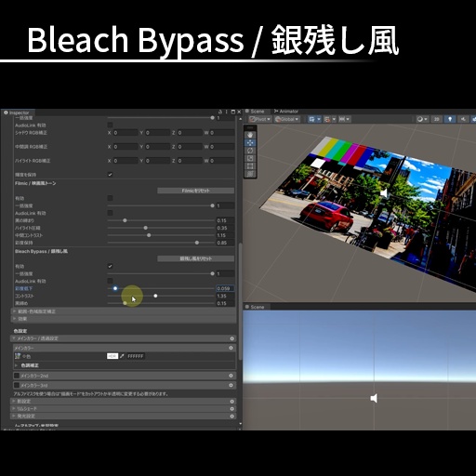This screenshot has height=476, width=476.
Task: Toggle the 2D view button
Action: pos(436,119)
